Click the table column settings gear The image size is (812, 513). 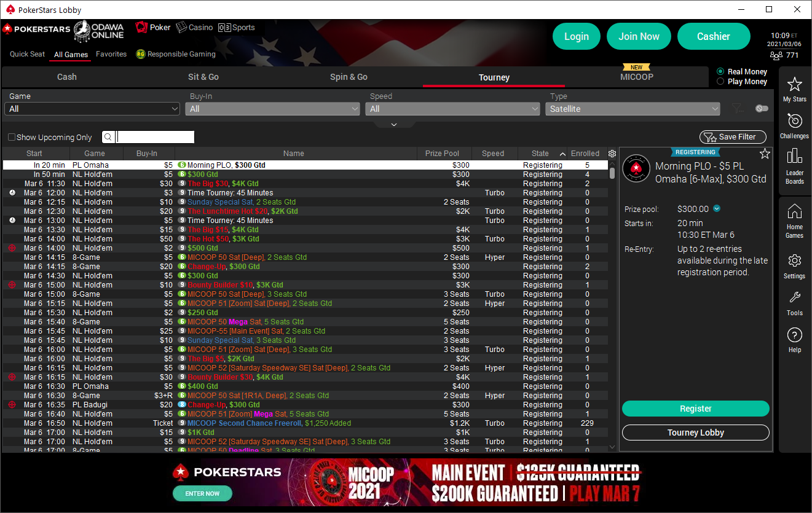pos(612,154)
